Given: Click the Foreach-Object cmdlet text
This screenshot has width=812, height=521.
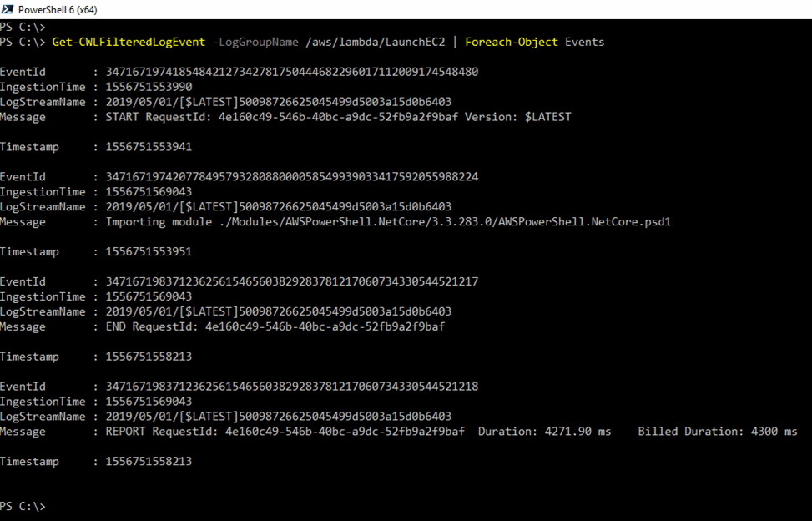Looking at the screenshot, I should [512, 42].
